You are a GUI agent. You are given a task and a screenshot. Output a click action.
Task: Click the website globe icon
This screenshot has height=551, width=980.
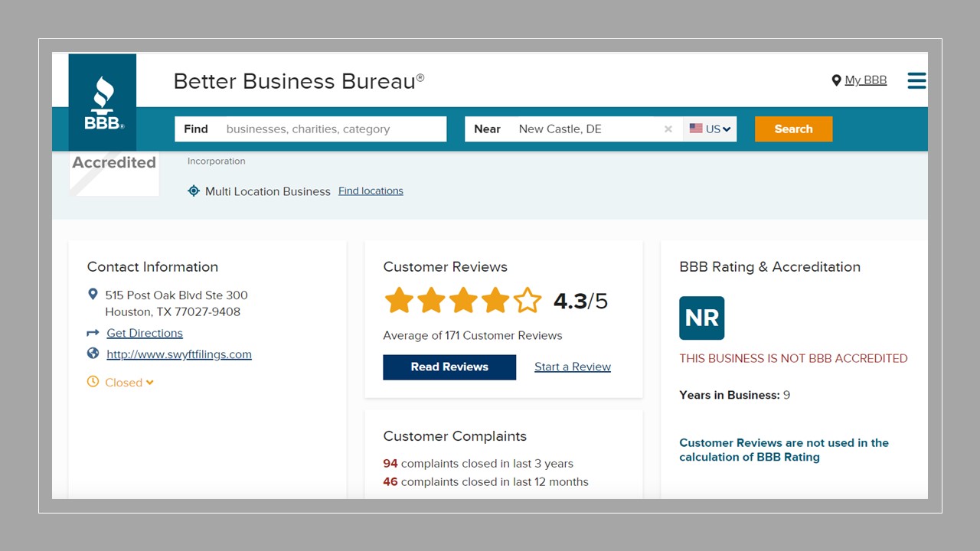click(93, 354)
